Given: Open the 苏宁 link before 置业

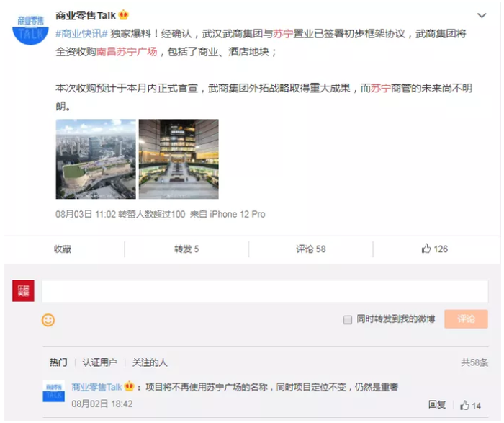Looking at the screenshot, I should [283, 33].
